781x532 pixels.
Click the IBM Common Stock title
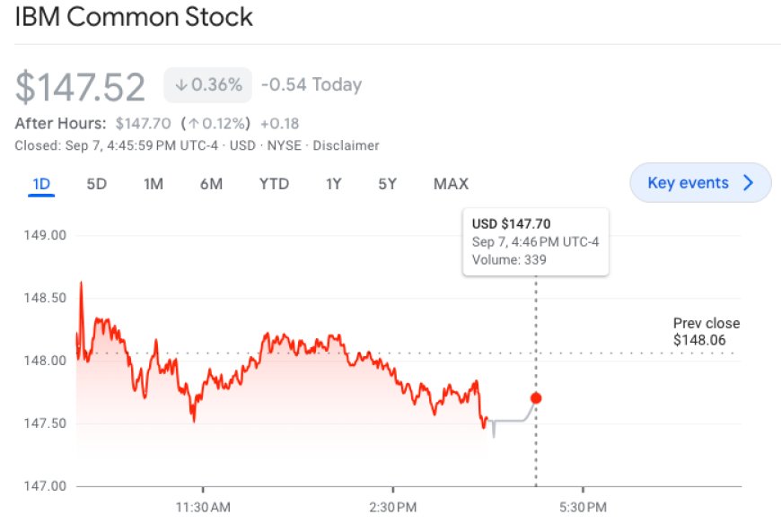135,17
